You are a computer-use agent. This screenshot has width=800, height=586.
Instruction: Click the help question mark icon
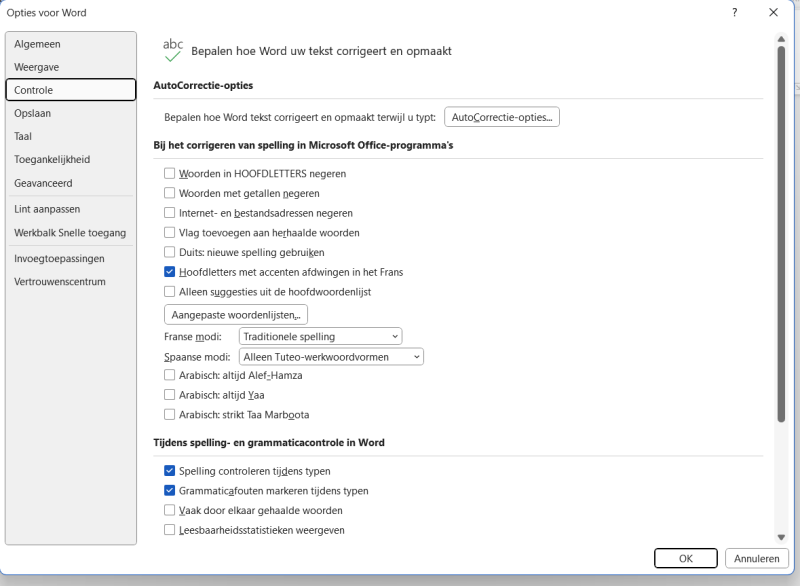[735, 13]
